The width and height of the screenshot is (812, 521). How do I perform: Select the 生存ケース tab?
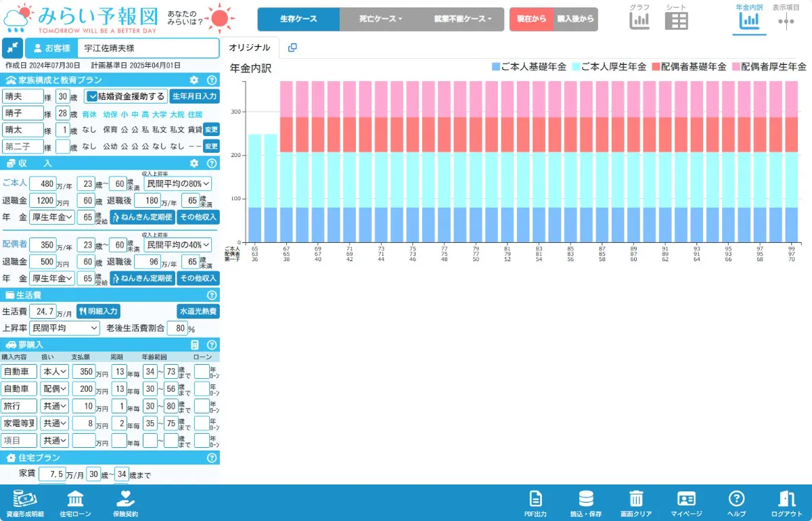pos(298,19)
